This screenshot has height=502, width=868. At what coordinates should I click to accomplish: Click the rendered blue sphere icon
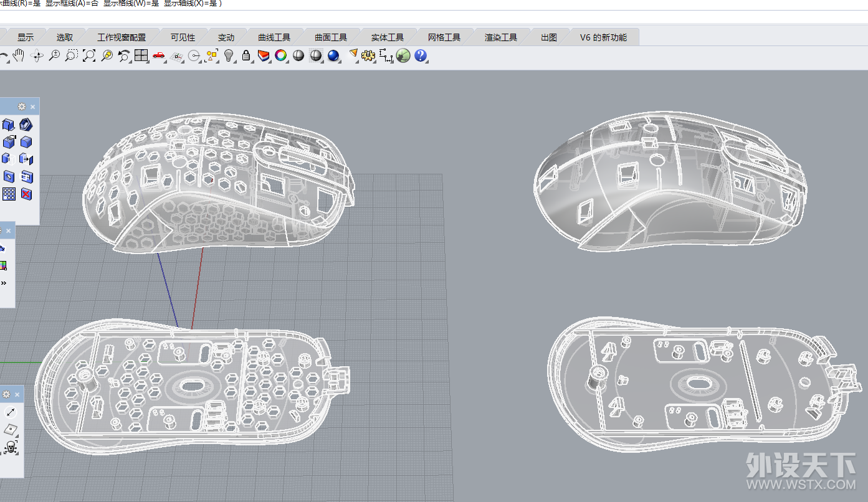tap(333, 56)
